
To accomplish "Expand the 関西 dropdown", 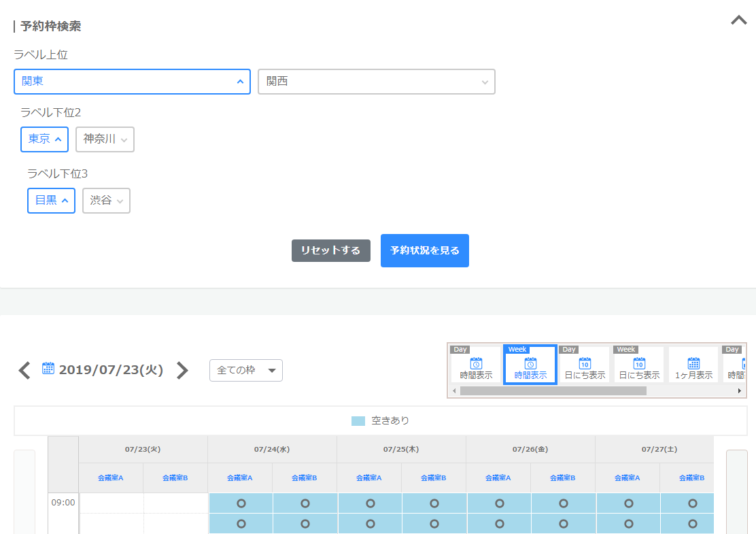I will point(376,82).
